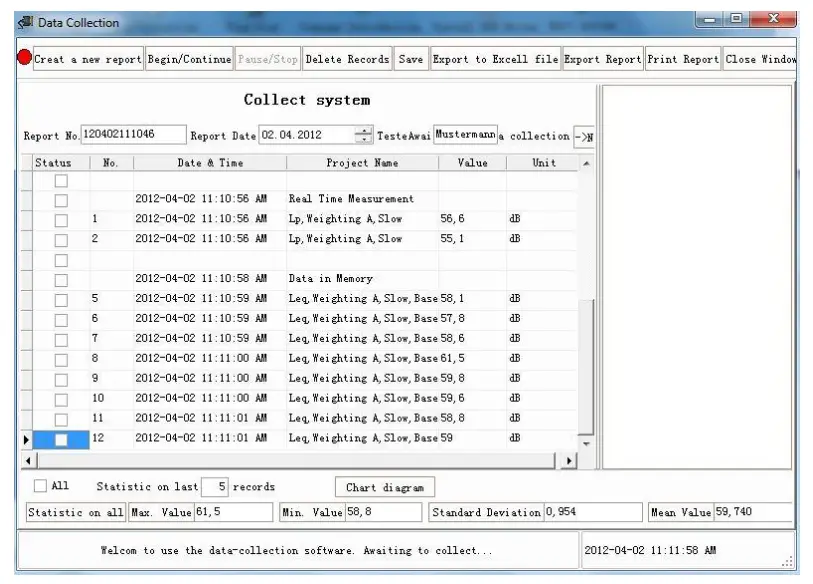Click the Report No. input field
The width and height of the screenshot is (813, 584).
point(133,134)
